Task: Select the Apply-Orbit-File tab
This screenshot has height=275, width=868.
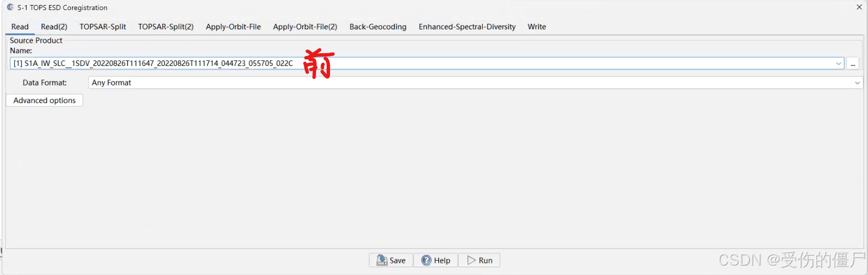Action: tap(233, 27)
